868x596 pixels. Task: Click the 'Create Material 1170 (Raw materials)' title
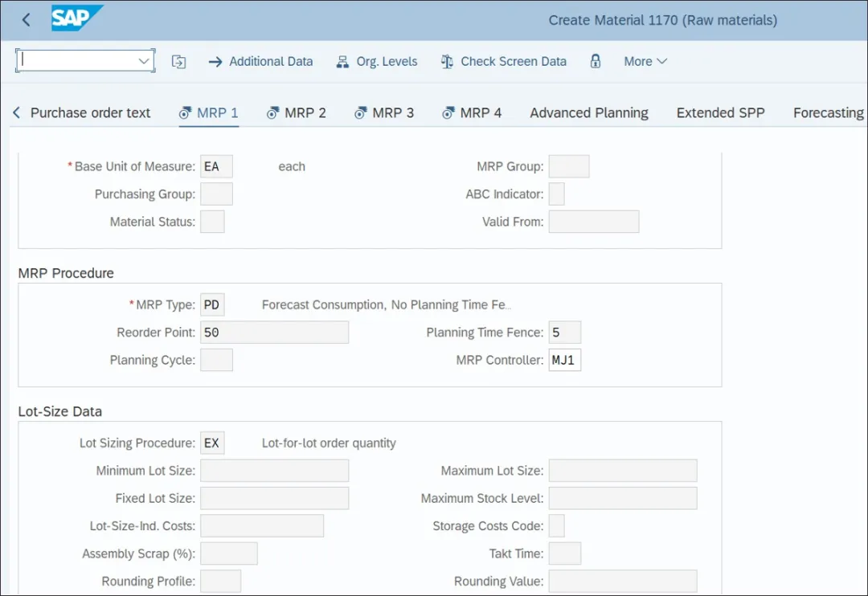662,20
